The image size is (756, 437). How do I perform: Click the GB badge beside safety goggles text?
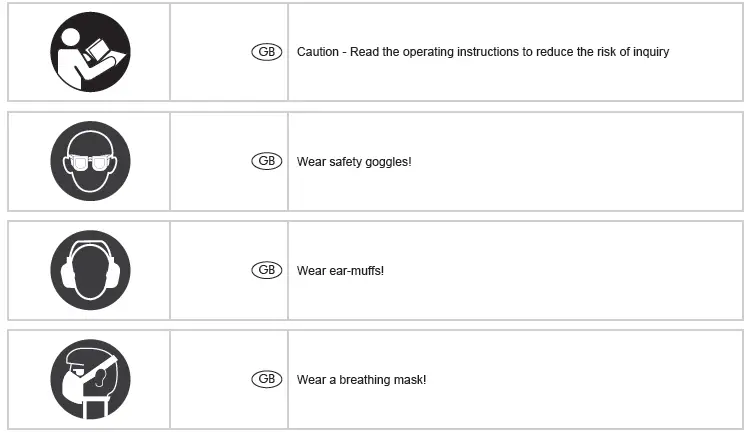pos(266,161)
